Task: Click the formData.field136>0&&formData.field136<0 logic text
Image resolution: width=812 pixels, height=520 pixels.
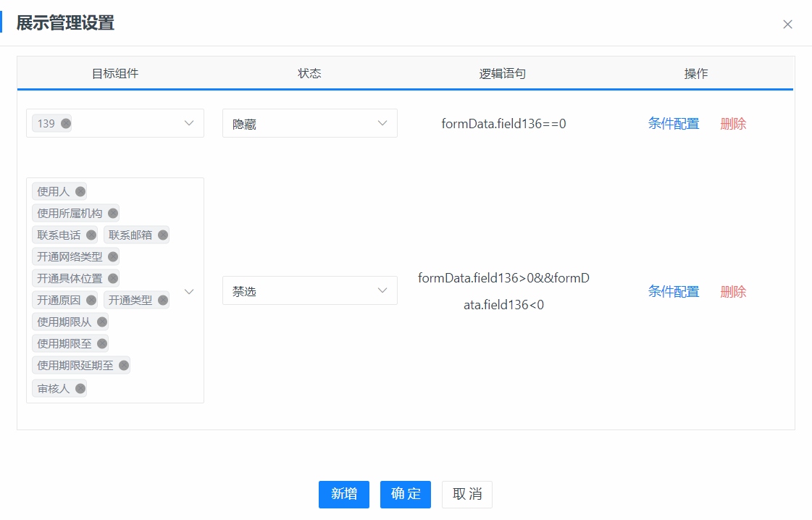Action: 504,292
